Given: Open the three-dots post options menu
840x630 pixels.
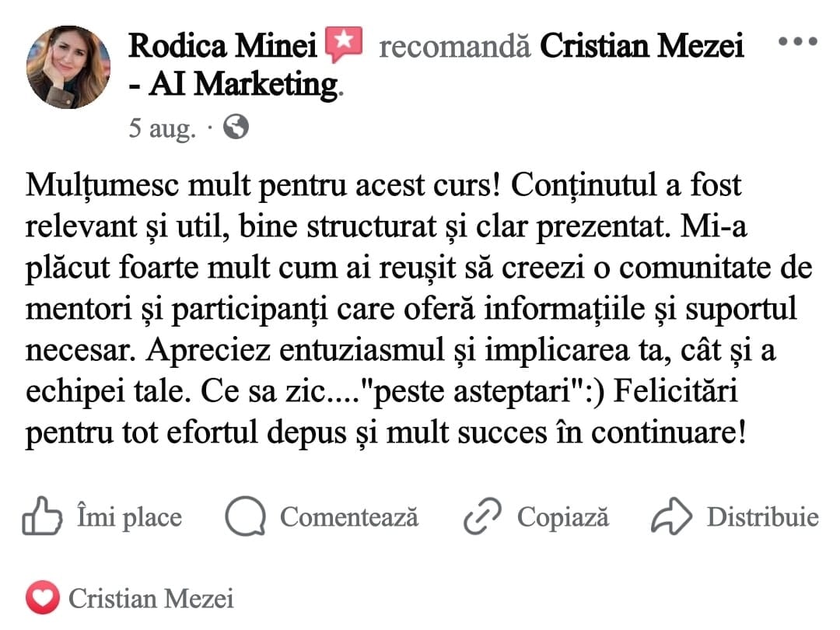Looking at the screenshot, I should pyautogui.click(x=798, y=41).
